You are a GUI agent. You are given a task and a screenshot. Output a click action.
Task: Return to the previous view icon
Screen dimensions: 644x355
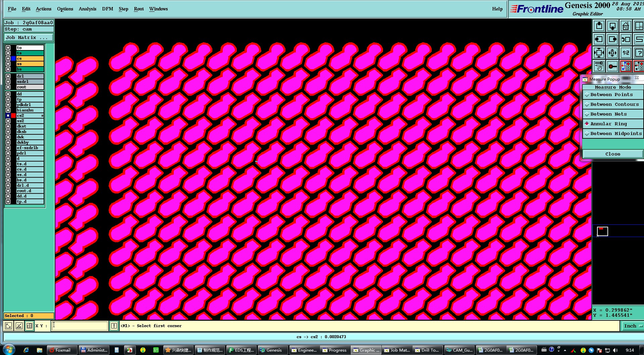626,39
